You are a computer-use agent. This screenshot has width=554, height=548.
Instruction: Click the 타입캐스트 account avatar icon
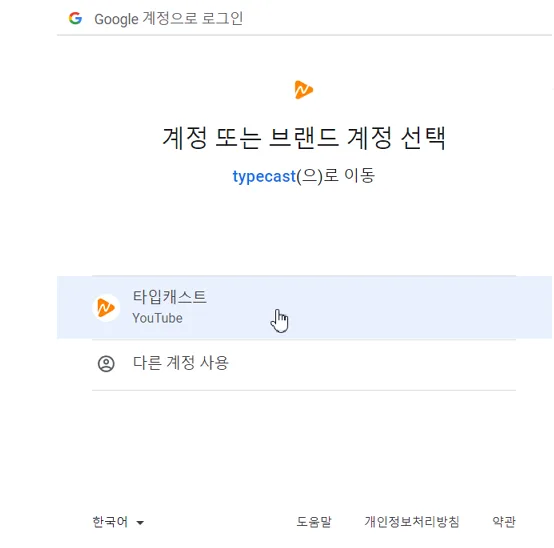tap(106, 307)
